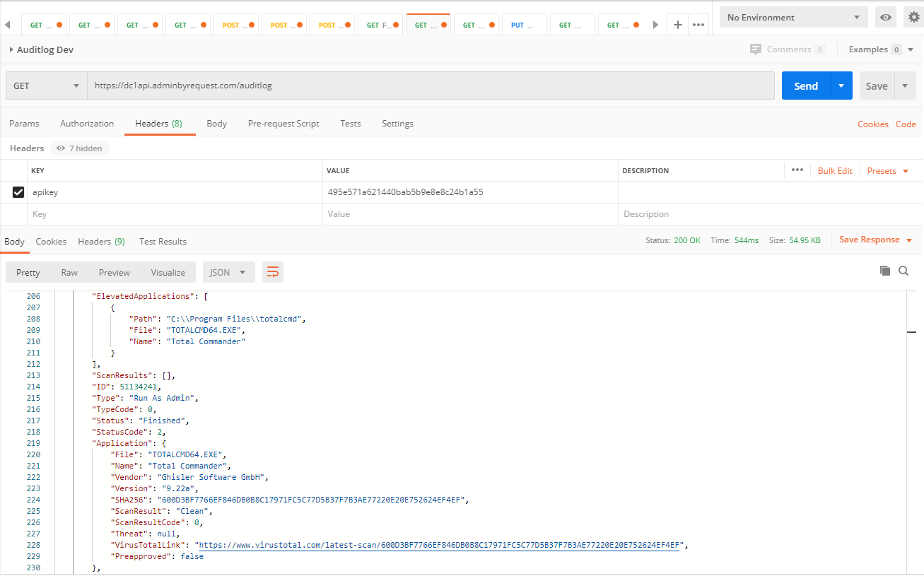Switch to the Pre-request Script tab
The height and width of the screenshot is (576, 924).
283,123
